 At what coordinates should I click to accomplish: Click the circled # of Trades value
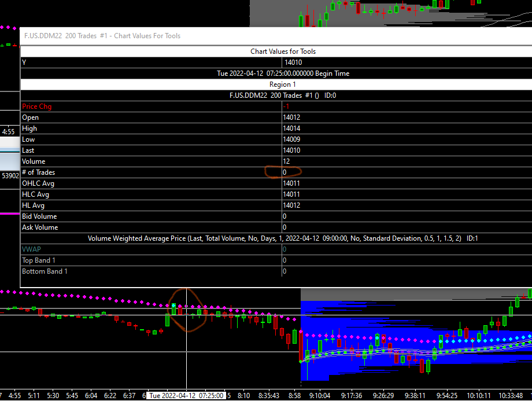285,172
